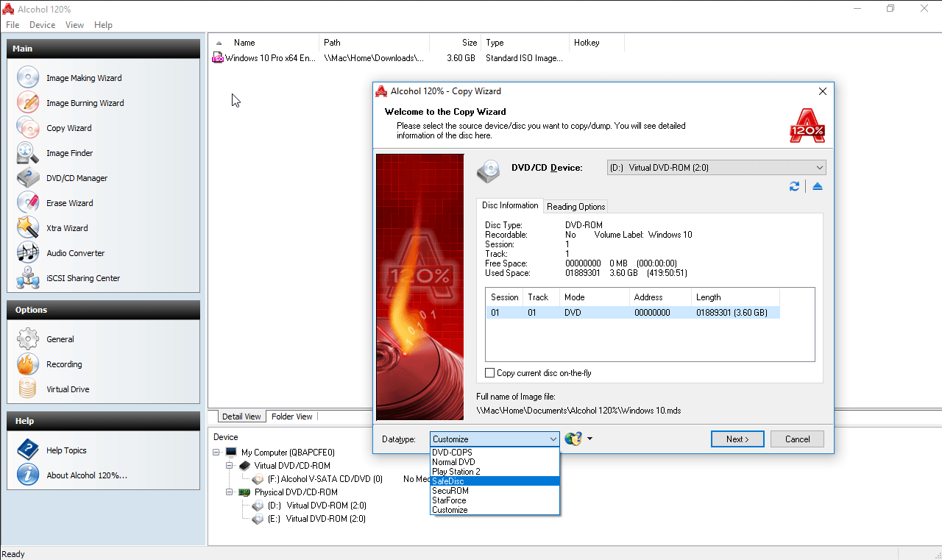Start the Erase Wizard icon
The image size is (942, 560).
point(28,203)
